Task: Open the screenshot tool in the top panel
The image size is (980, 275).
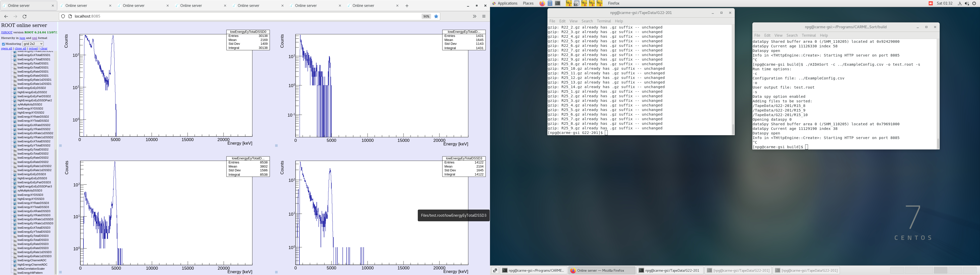Action: [576, 3]
